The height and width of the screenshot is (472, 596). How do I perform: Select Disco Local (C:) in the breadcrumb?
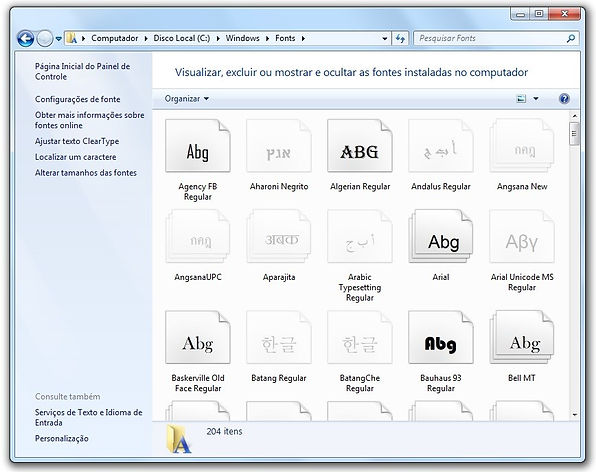tap(182, 38)
